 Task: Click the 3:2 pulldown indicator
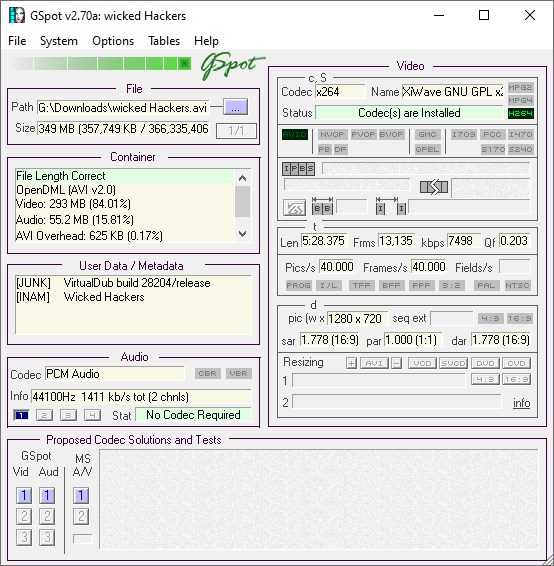451,285
